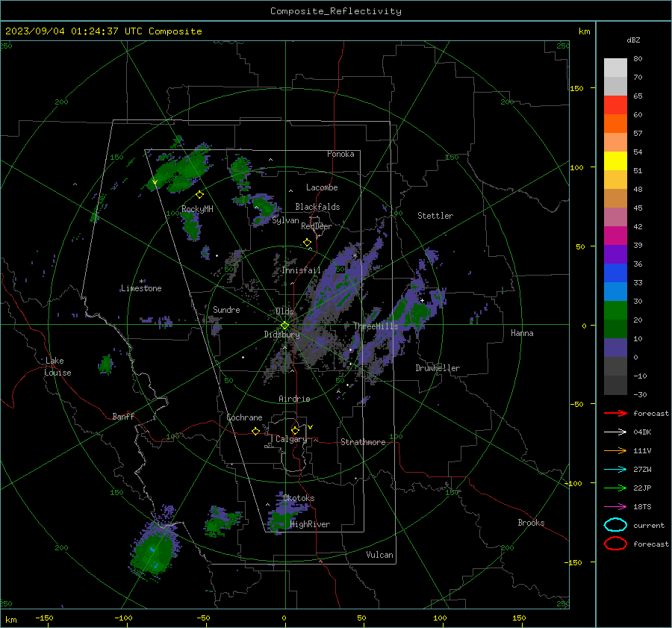Screen dimensions: 672x628
Task: Click the yellow diamond marker below Cochrane
Action: pos(256,431)
